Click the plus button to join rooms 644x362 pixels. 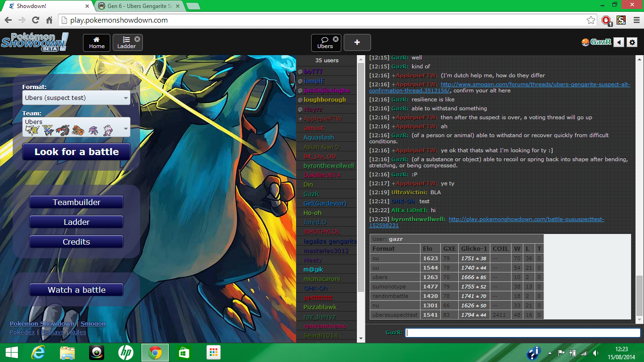[357, 42]
